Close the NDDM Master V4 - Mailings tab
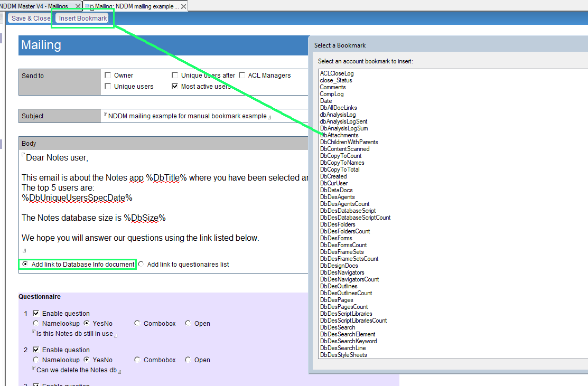This screenshot has width=588, height=386. (78, 6)
